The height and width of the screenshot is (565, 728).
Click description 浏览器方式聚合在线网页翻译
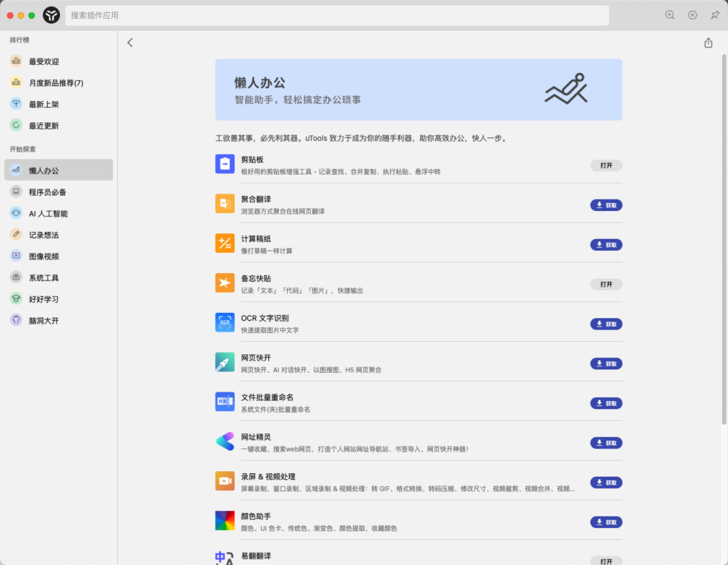pos(282,212)
